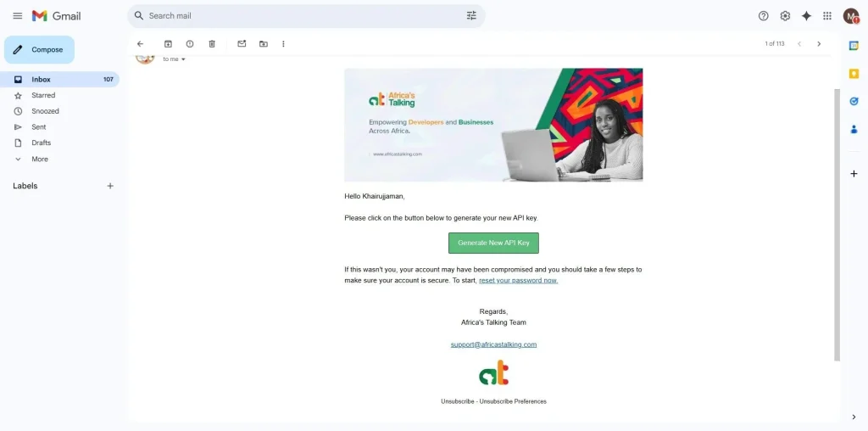This screenshot has height=431, width=868.
Task: Show search options filter icon
Action: click(x=471, y=16)
